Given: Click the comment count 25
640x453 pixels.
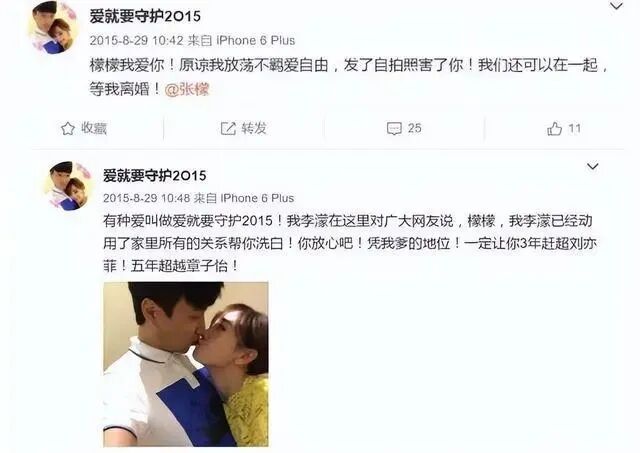Looking at the screenshot, I should pyautogui.click(x=414, y=128).
